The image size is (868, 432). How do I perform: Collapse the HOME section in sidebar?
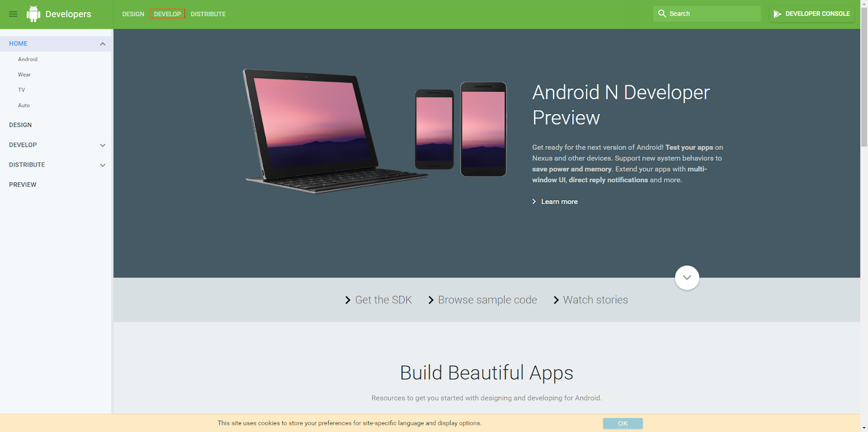(x=103, y=44)
